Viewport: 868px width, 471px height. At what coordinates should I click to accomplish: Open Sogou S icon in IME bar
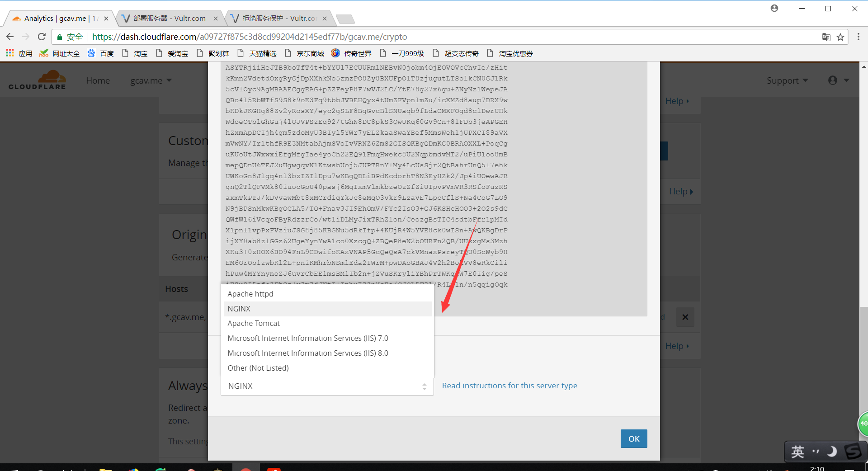pos(853,451)
